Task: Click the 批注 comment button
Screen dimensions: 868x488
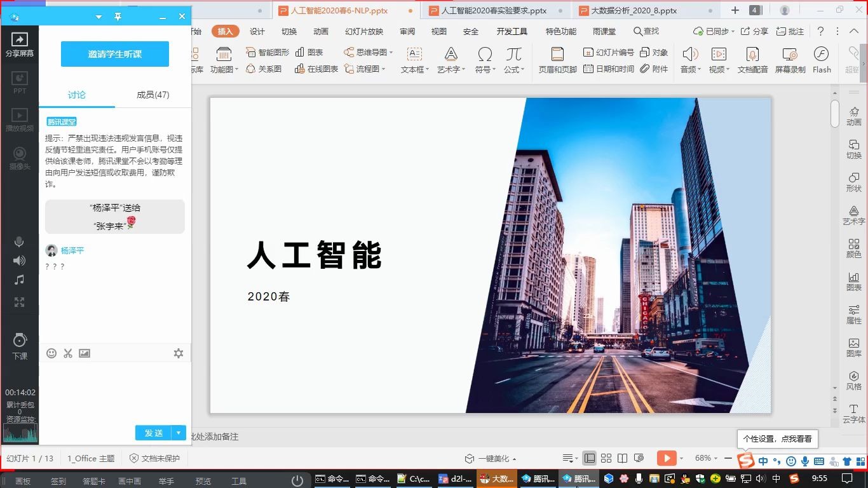Action: 790,31
